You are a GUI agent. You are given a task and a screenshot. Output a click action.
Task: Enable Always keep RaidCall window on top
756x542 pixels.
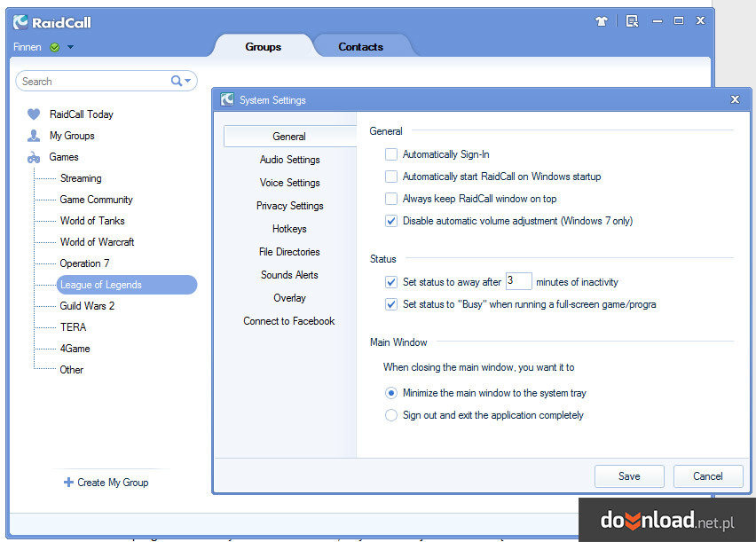tap(391, 199)
